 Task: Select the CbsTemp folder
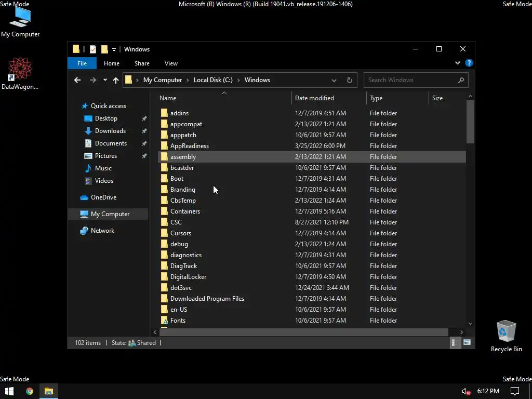pos(183,201)
